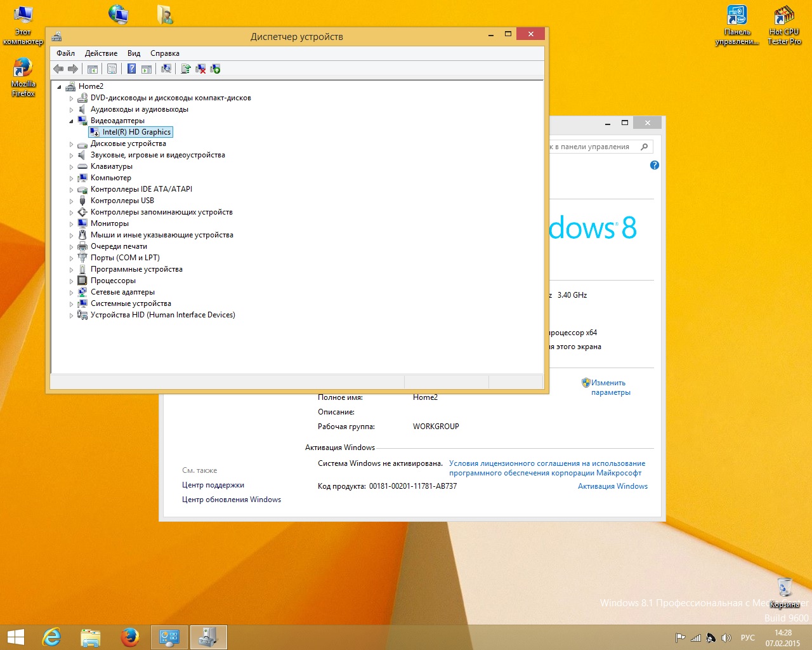The width and height of the screenshot is (812, 650).
Task: Expand the Клавиатуры node
Action: pyautogui.click(x=71, y=167)
